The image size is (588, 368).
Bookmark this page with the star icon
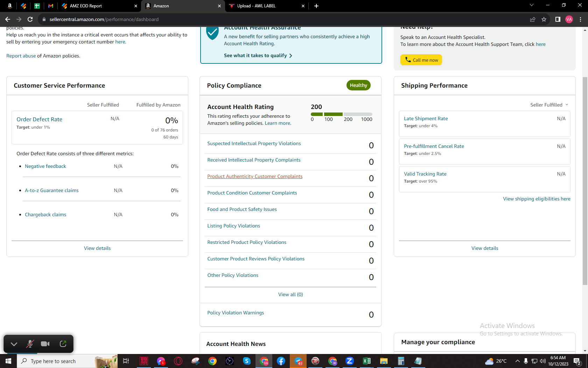pyautogui.click(x=544, y=19)
